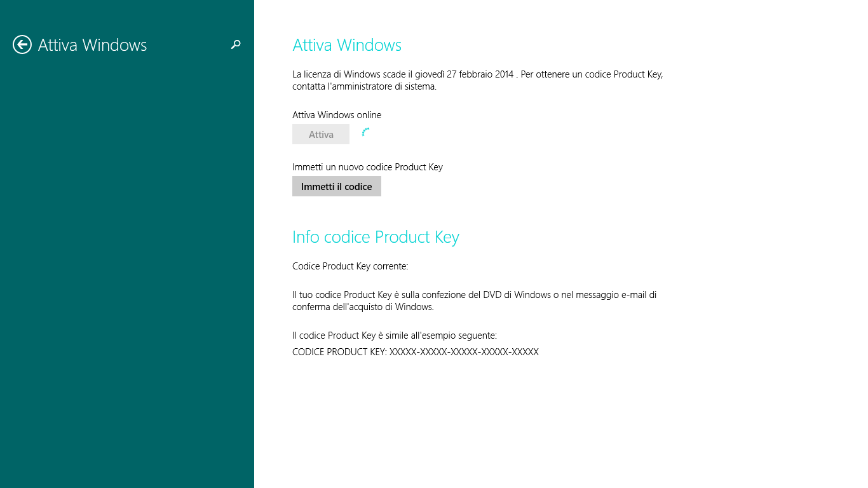Click the XXXXX-XXXXX example product key

pos(464,352)
